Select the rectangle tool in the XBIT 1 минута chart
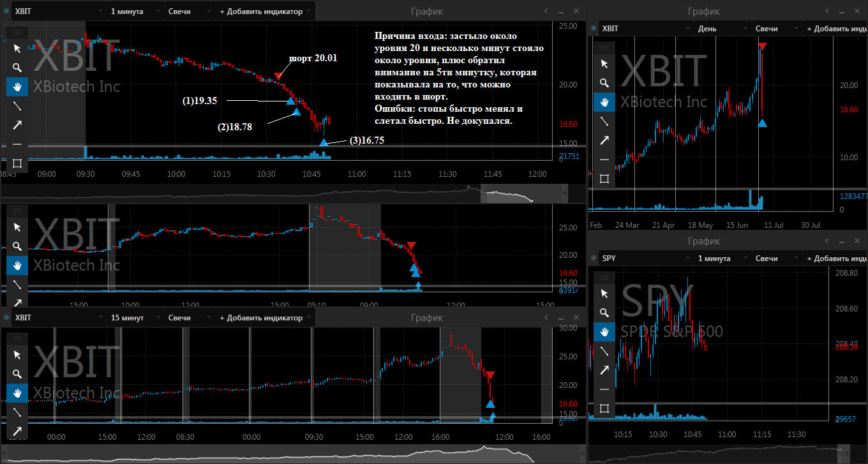This screenshot has width=868, height=464. (17, 163)
